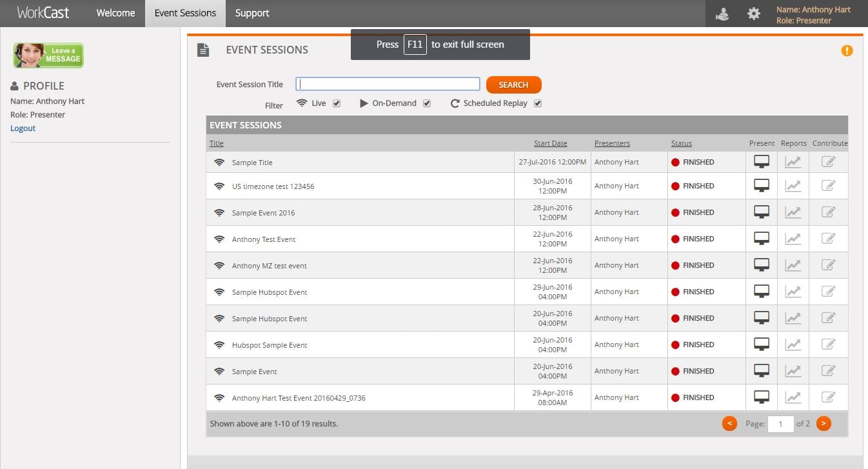Open Contribute for Anthony Hart Test Event 20160429_0736
This screenshot has width=868, height=469.
coord(829,397)
